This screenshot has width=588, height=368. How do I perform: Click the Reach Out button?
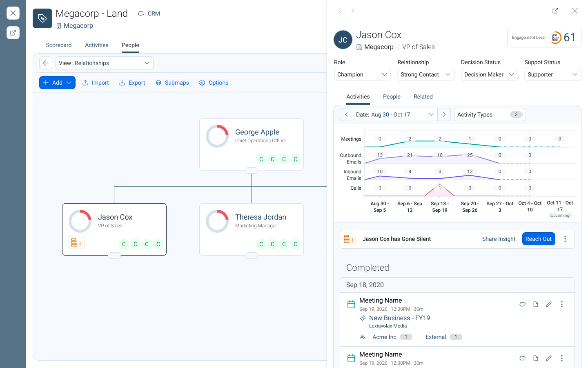[539, 239]
